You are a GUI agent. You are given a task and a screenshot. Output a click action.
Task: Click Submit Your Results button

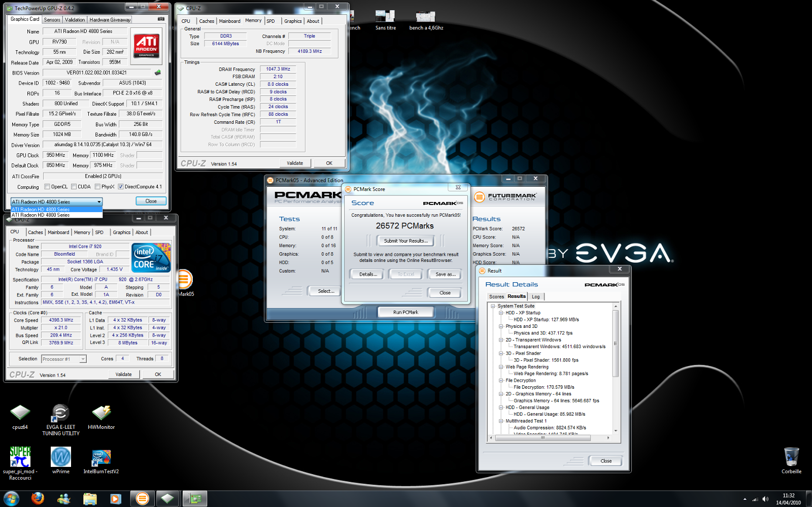[x=405, y=241]
